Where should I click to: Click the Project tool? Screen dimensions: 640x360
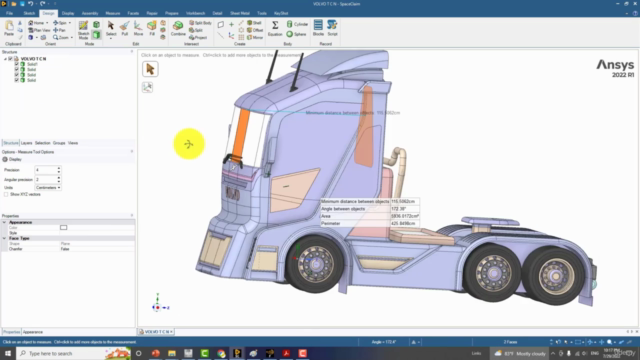198,38
